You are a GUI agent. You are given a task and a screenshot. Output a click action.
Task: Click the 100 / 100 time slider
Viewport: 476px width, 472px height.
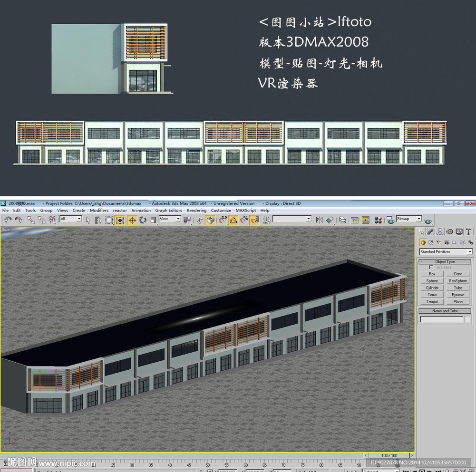pyautogui.click(x=389, y=455)
